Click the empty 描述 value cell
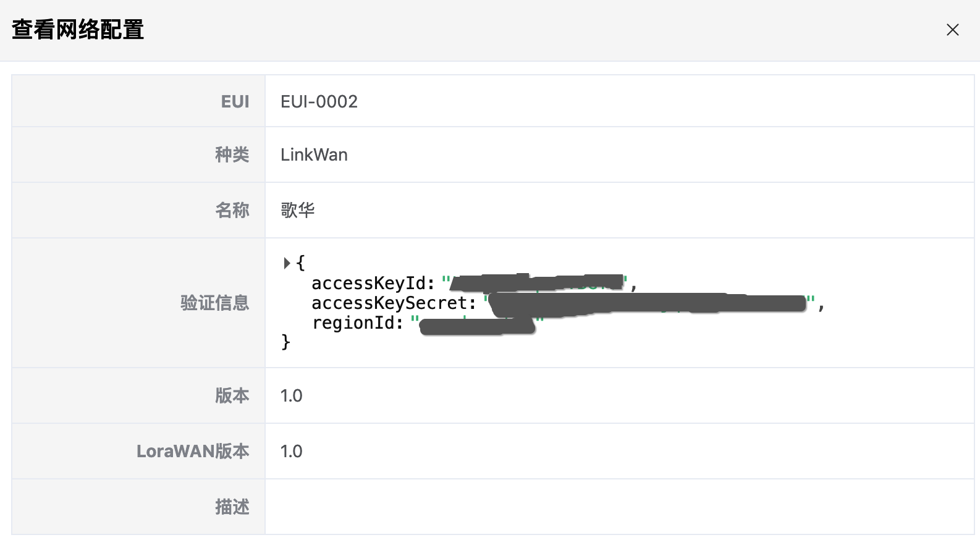Viewport: 980px width, 540px height. (620, 507)
